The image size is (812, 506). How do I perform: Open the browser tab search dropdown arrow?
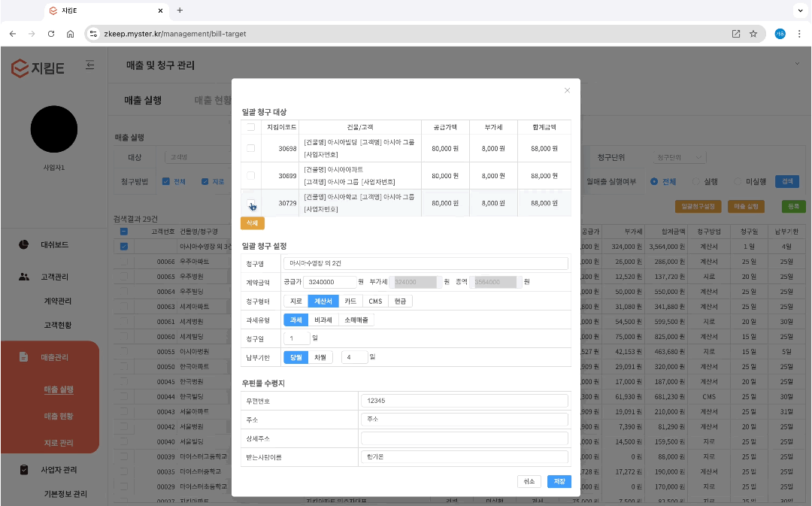800,11
